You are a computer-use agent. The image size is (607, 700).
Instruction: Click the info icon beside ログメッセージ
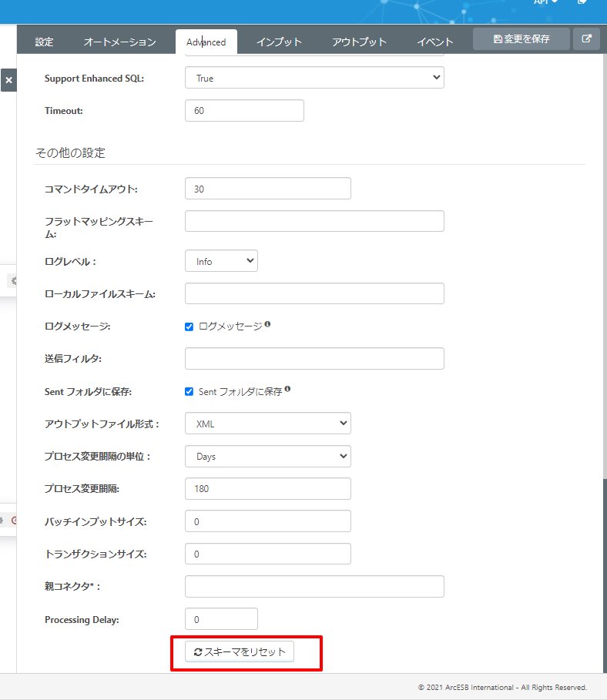point(267,324)
